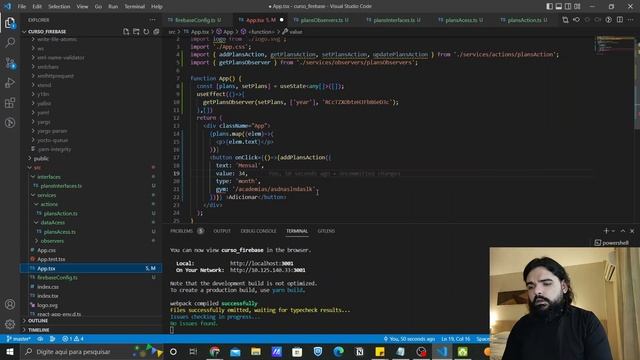Switch to plansAcess.ts editor tab
The height and width of the screenshot is (360, 640).
point(461,20)
